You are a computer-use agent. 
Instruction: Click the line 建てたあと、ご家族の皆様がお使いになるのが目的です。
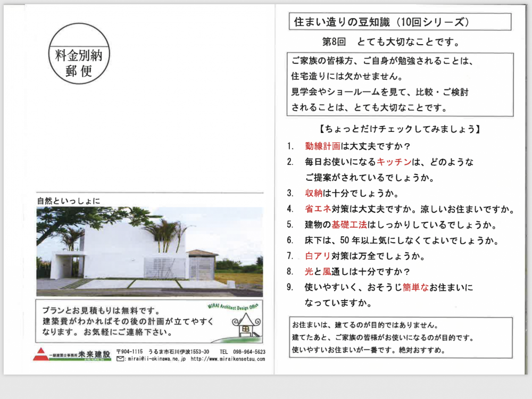[x=383, y=338]
